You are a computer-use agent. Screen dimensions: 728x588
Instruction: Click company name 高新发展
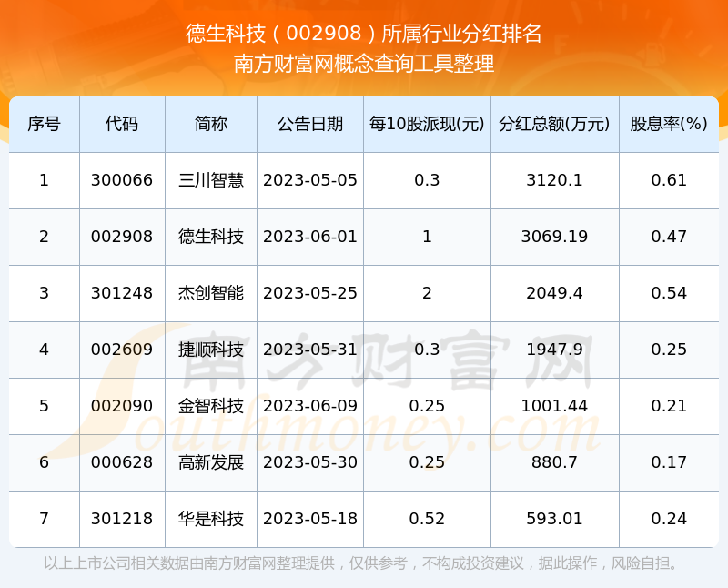point(211,462)
